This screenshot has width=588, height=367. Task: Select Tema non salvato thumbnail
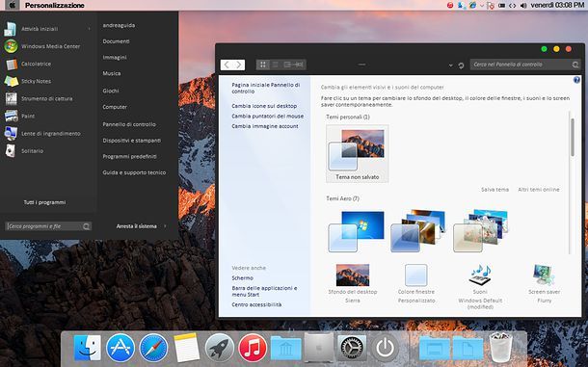coord(357,154)
